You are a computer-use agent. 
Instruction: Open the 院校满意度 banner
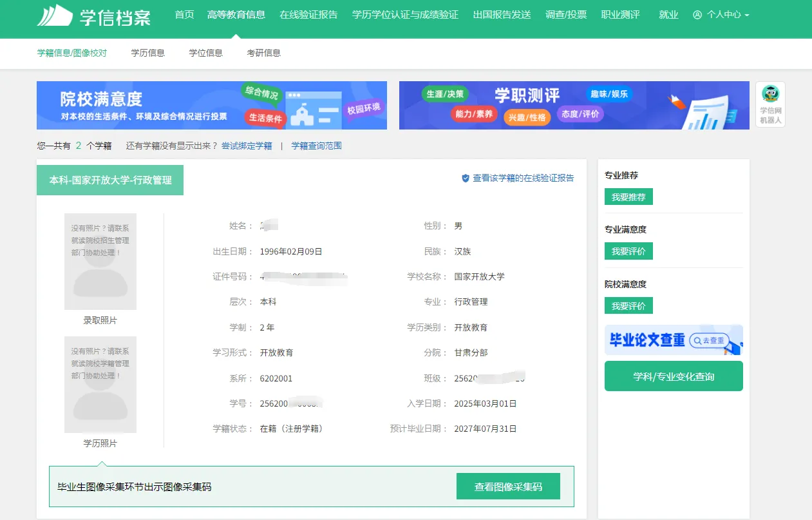212,105
